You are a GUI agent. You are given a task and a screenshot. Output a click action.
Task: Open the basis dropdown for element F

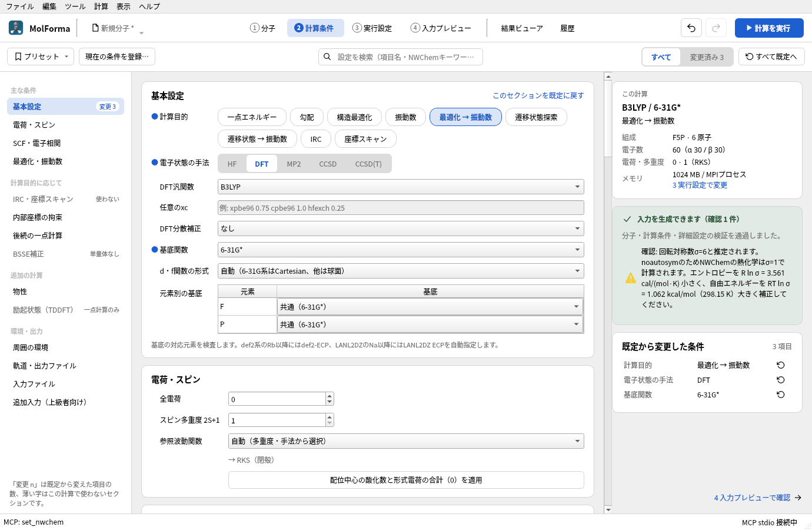pyautogui.click(x=430, y=307)
